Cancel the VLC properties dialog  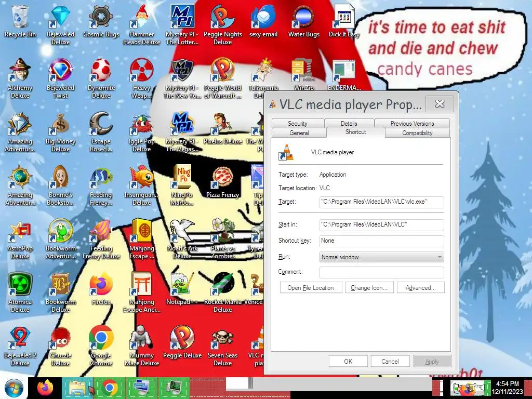[x=390, y=362]
